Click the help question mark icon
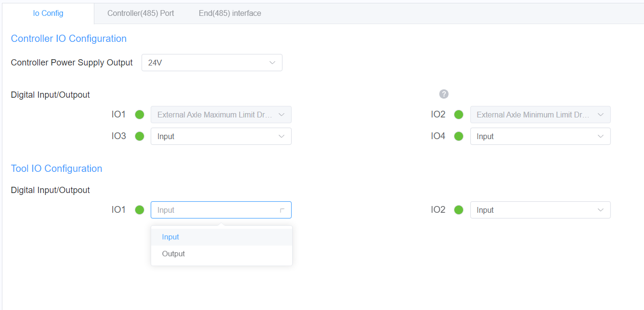The image size is (644, 310). pyautogui.click(x=444, y=94)
